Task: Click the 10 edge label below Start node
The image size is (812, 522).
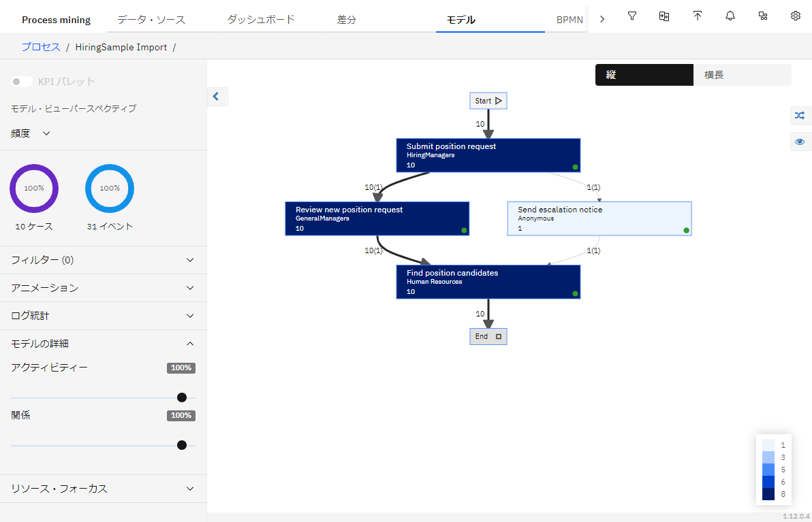Action: [480, 124]
